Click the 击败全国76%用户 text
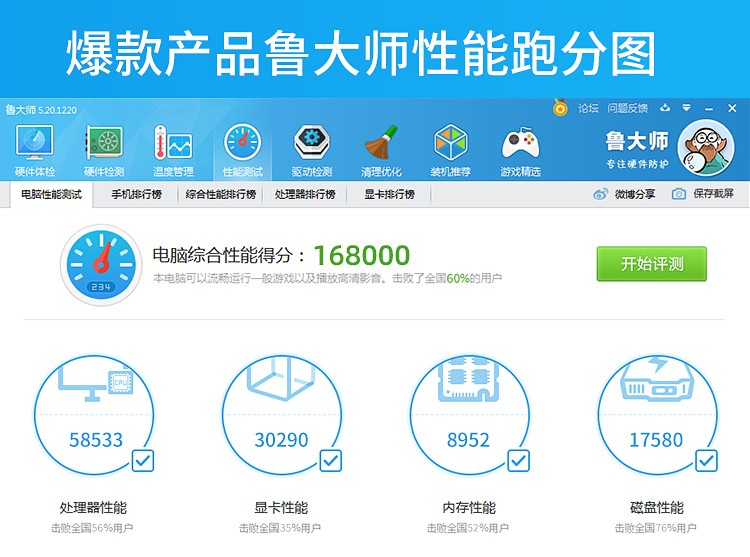This screenshot has width=750, height=557. coord(656,528)
